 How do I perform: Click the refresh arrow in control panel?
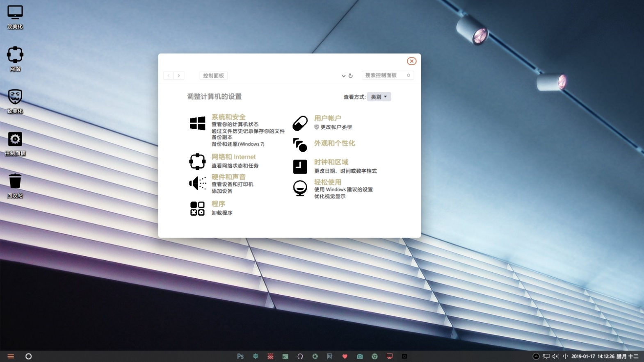[351, 76]
